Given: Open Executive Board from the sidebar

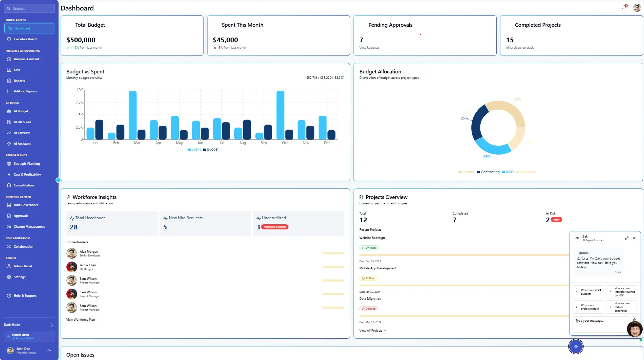Looking at the screenshot, I should 25,39.
